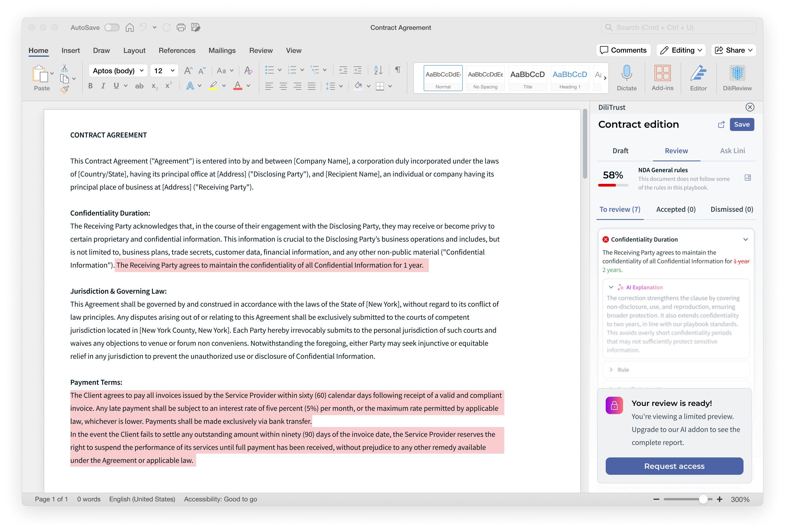The width and height of the screenshot is (785, 532).
Task: Increase indent icon
Action: click(x=357, y=70)
